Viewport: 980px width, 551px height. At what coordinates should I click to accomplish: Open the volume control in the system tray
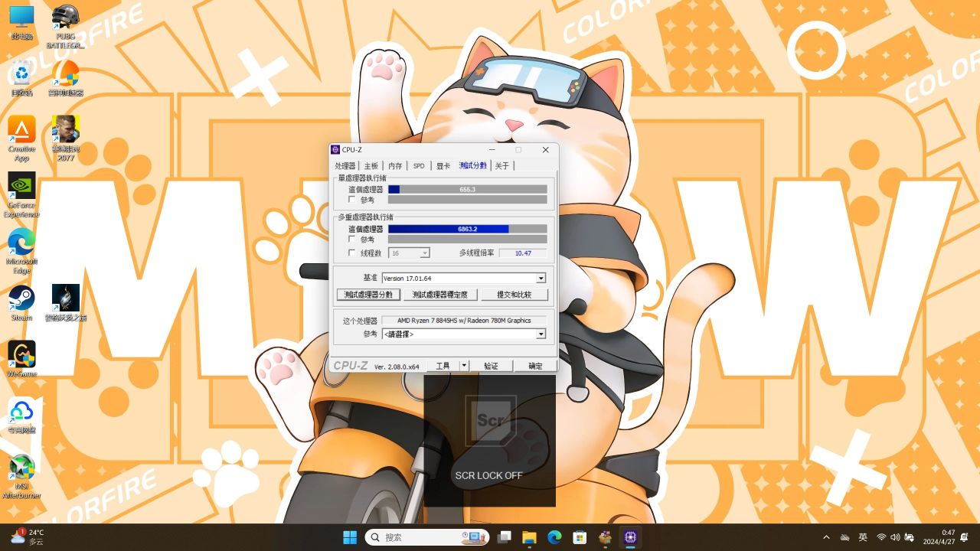pyautogui.click(x=896, y=537)
